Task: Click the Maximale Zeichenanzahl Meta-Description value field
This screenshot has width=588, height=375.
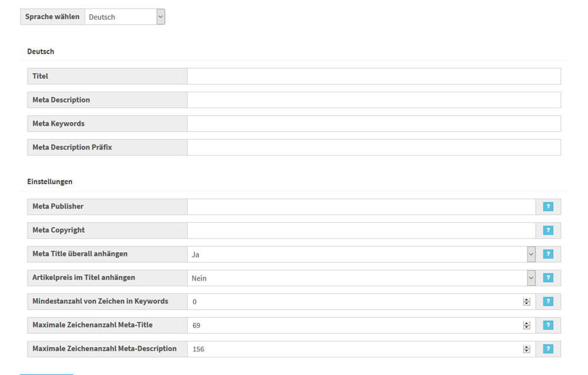Action: click(x=353, y=349)
